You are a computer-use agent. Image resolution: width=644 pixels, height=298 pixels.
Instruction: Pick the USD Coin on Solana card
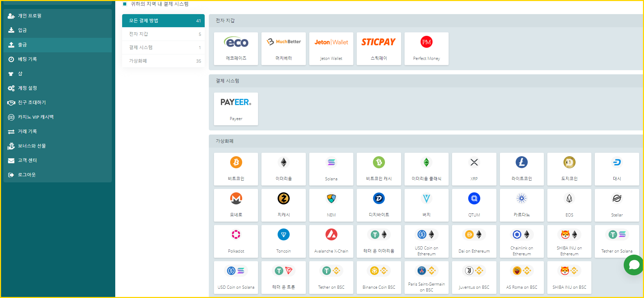click(x=236, y=277)
